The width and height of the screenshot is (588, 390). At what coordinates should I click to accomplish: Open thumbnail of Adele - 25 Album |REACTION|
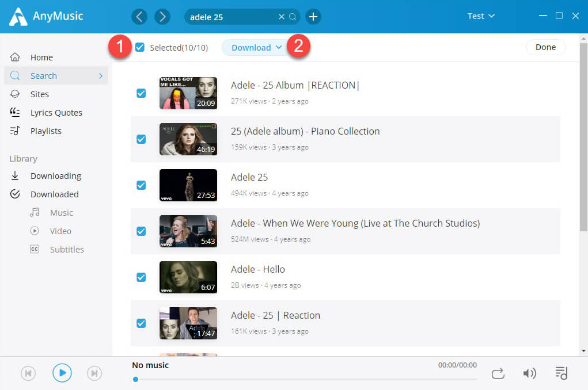(188, 93)
